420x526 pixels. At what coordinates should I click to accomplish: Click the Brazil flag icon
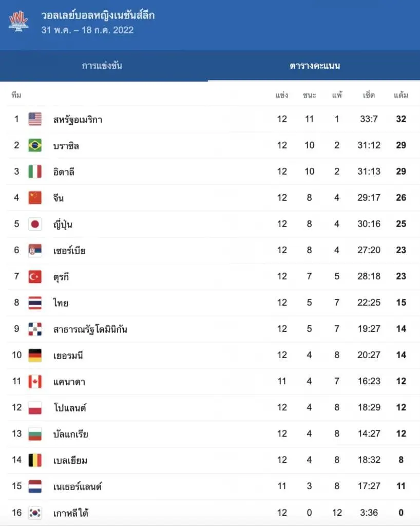coord(35,145)
